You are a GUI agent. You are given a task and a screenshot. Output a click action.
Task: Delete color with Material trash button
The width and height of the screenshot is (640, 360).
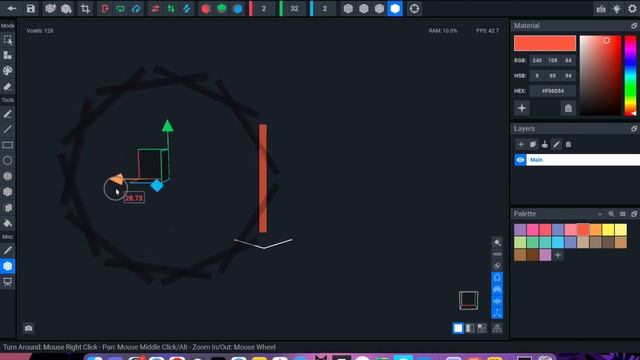568,108
